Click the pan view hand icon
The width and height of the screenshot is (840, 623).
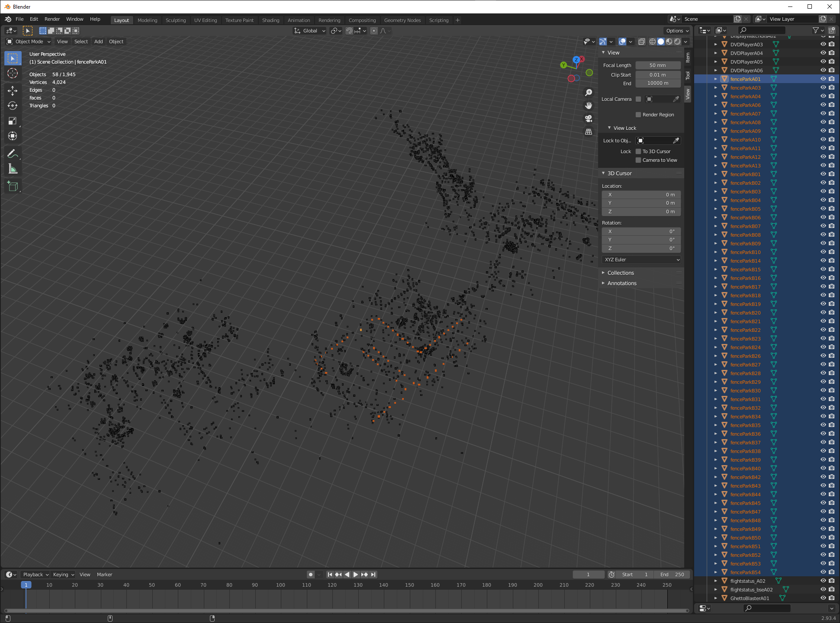(589, 106)
